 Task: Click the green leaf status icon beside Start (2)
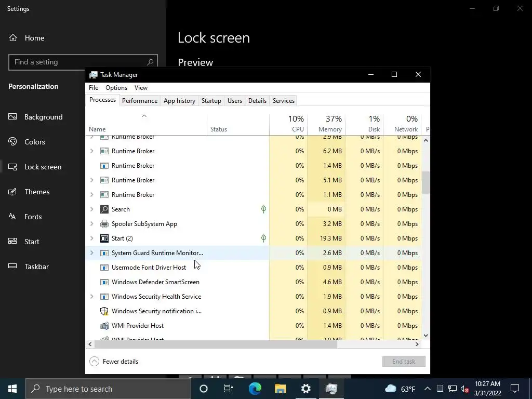263,238
